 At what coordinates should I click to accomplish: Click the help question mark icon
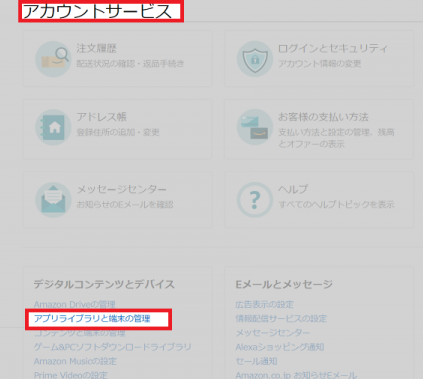[x=255, y=200]
